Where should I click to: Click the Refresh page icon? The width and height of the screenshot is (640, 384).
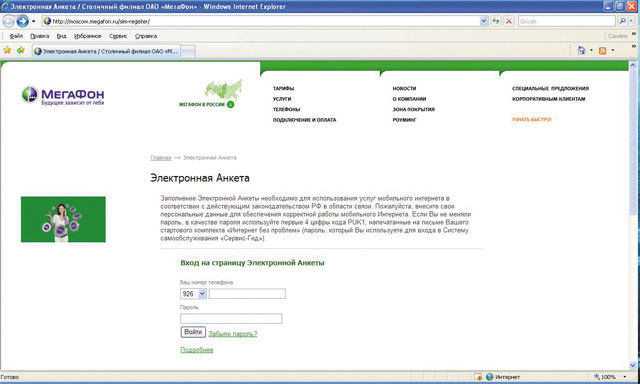[496, 21]
